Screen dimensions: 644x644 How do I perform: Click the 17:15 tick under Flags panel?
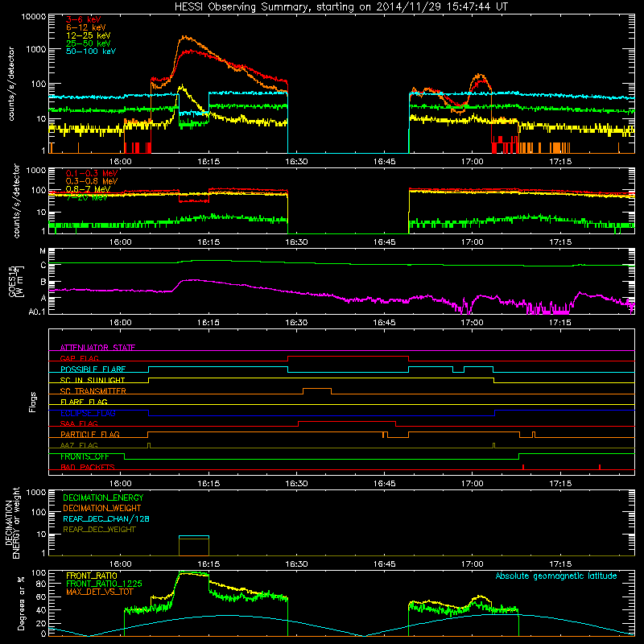pos(560,484)
